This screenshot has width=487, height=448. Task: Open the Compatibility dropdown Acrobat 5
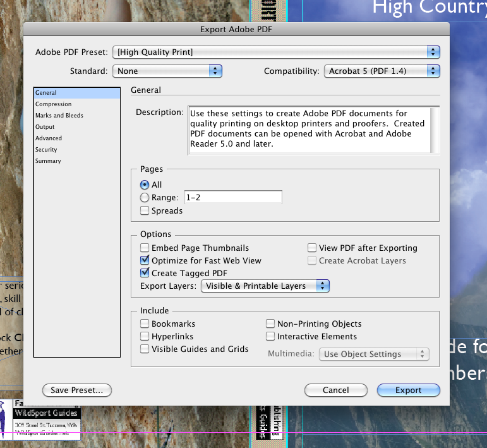382,71
